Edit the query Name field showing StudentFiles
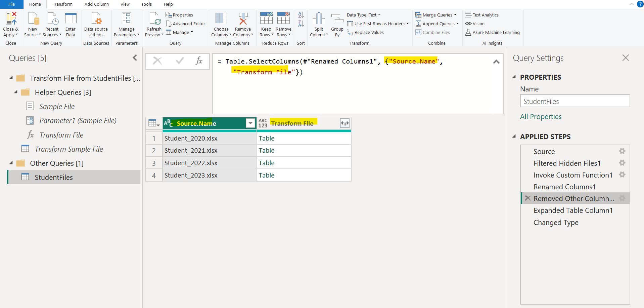This screenshot has height=308, width=644. (x=574, y=101)
